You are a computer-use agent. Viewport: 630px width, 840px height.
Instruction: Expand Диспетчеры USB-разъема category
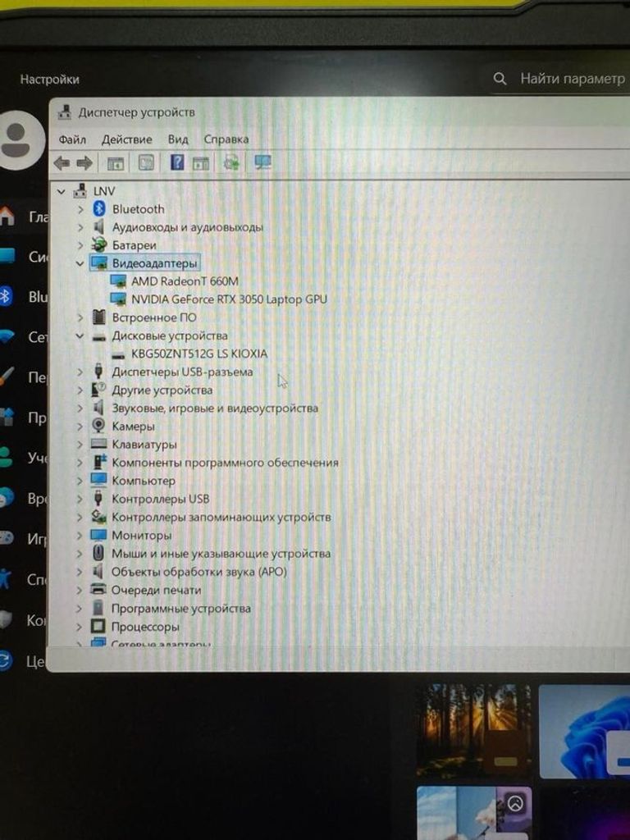point(80,372)
